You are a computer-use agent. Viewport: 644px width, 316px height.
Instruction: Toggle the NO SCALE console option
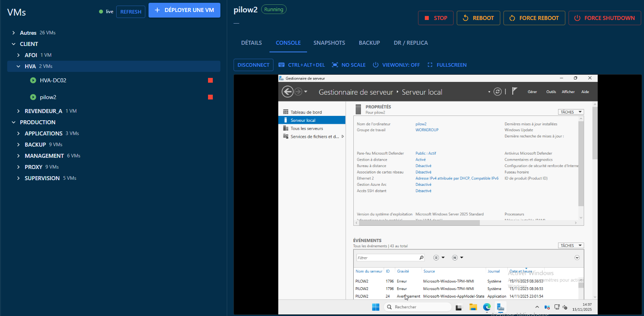[349, 65]
